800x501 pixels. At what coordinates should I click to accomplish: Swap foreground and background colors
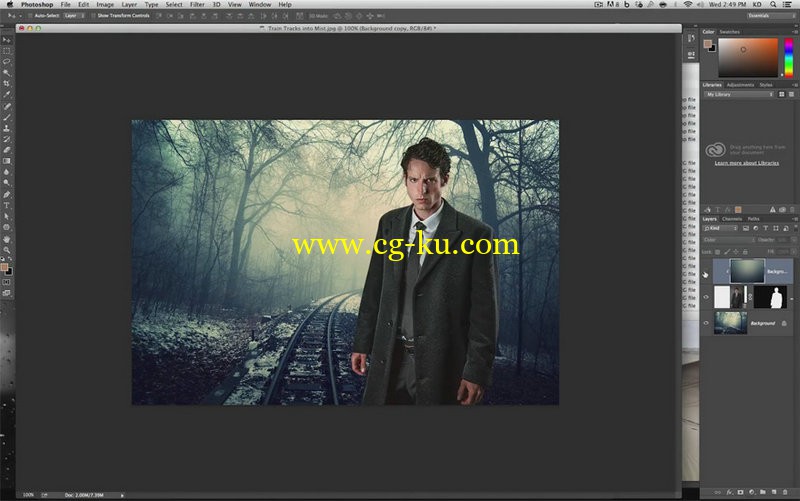tap(10, 259)
